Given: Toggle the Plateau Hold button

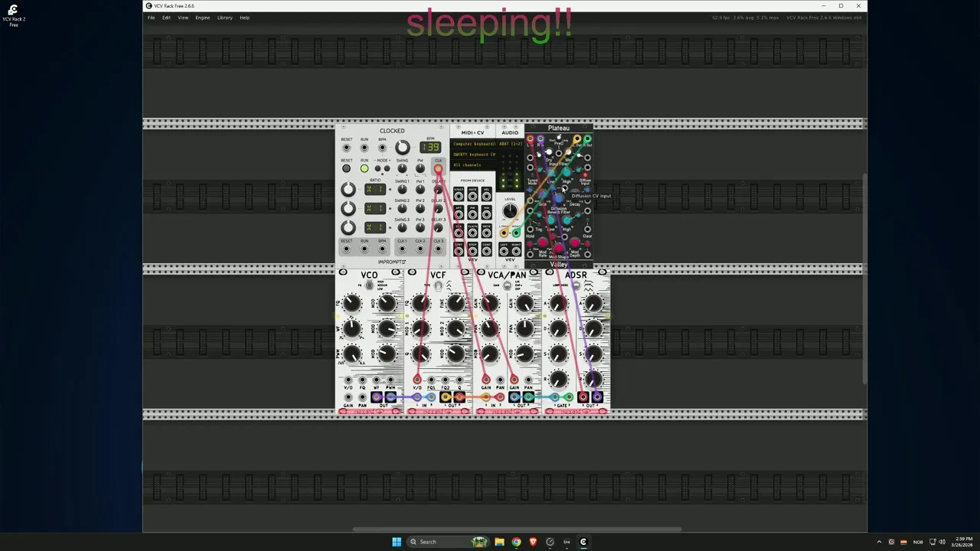Looking at the screenshot, I should [530, 220].
